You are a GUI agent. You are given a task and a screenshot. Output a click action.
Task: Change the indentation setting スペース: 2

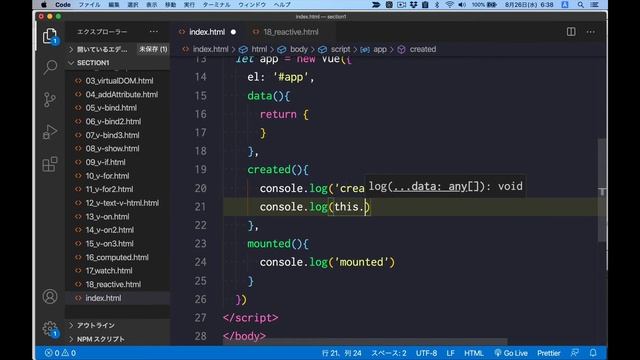coord(389,353)
